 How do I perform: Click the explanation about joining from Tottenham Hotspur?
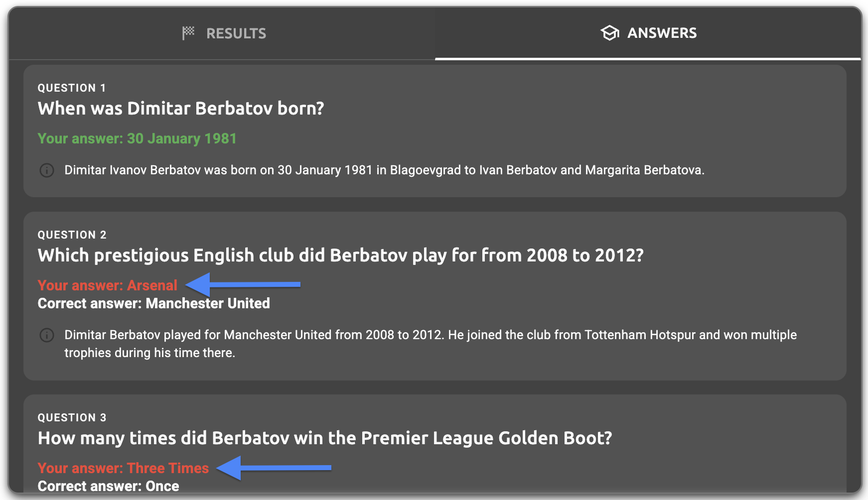(x=431, y=344)
